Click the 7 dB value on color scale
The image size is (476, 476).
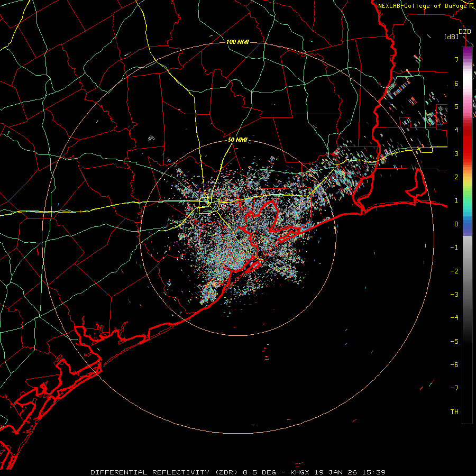click(456, 59)
